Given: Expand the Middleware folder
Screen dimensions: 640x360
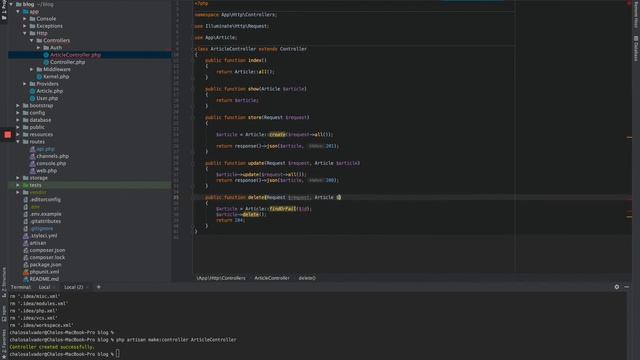Looking at the screenshot, I should [x=32, y=69].
